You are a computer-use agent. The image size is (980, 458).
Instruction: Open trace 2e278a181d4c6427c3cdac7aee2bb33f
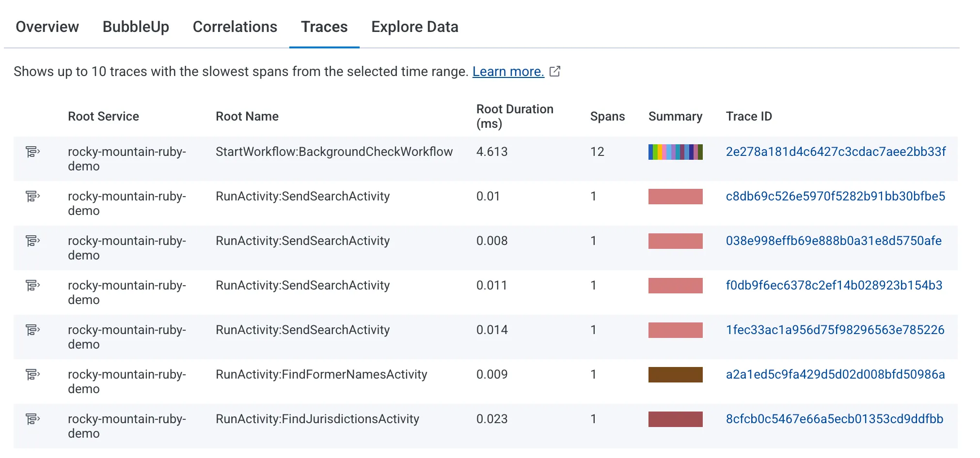[x=836, y=152]
